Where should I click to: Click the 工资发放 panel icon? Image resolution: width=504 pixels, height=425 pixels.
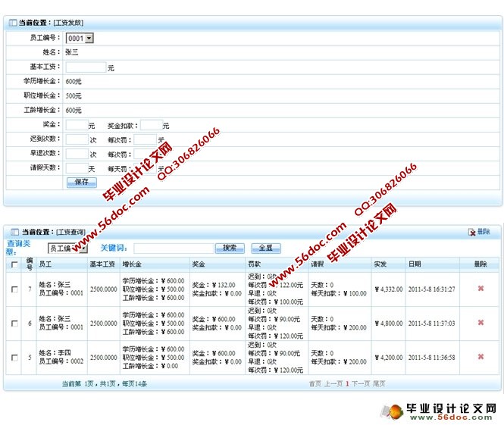13,23
